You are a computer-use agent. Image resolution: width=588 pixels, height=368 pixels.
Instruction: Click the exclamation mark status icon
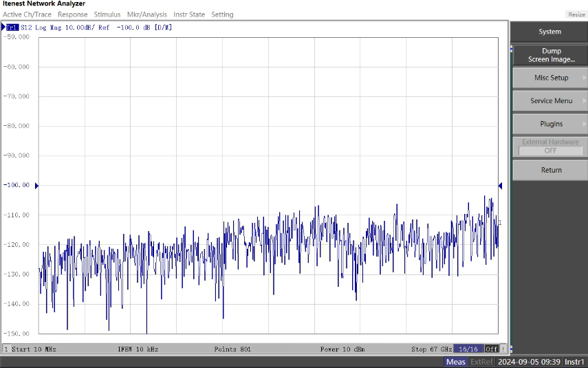tap(503, 349)
